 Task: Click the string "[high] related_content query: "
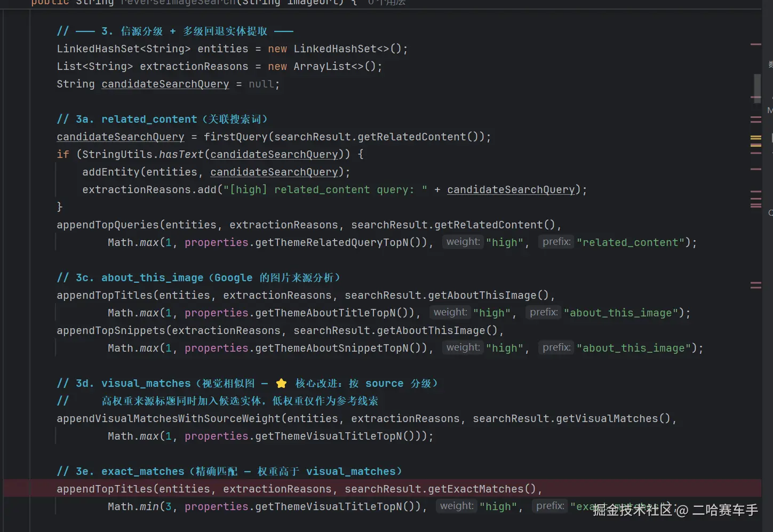click(x=325, y=189)
